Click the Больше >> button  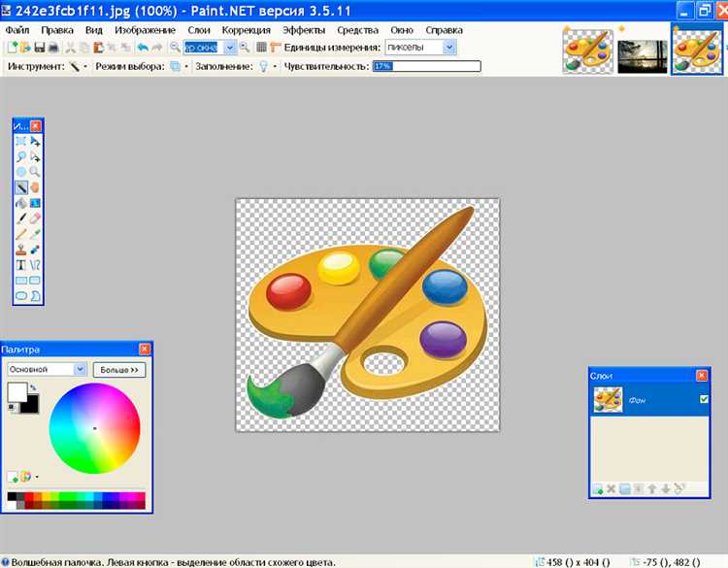pos(119,370)
